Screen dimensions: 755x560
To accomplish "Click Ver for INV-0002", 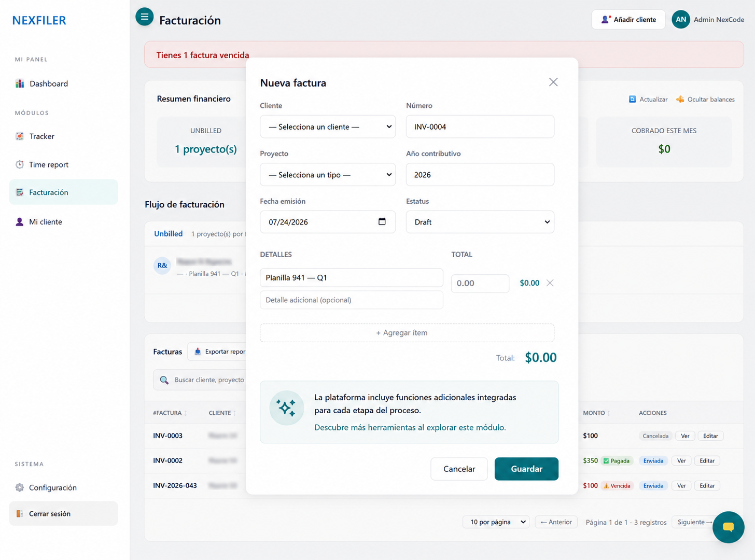I will pyautogui.click(x=681, y=461).
